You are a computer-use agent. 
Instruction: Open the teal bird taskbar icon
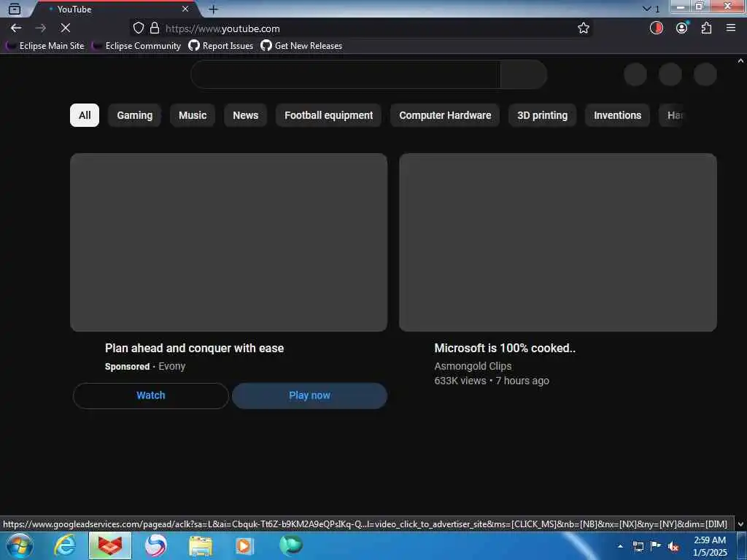(290, 545)
